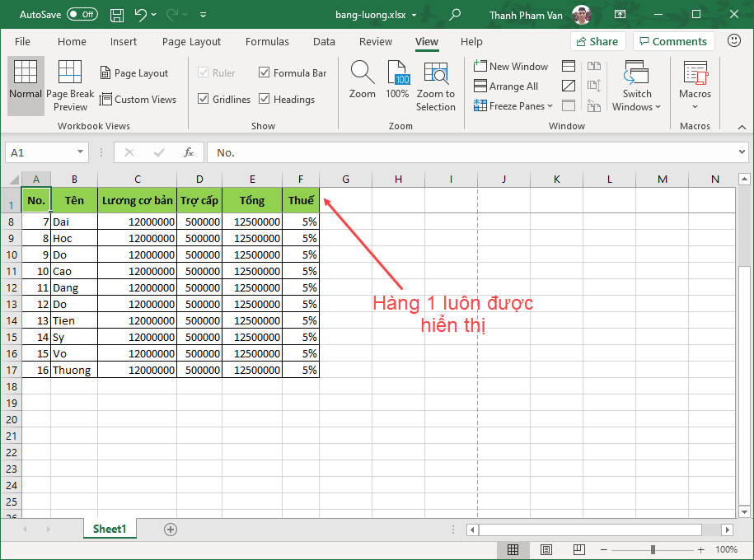Image resolution: width=754 pixels, height=560 pixels.
Task: Open a New Window
Action: (511, 67)
